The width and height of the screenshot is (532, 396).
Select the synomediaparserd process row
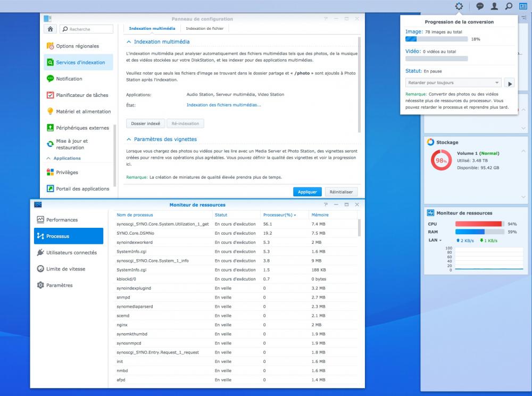pyautogui.click(x=236, y=307)
